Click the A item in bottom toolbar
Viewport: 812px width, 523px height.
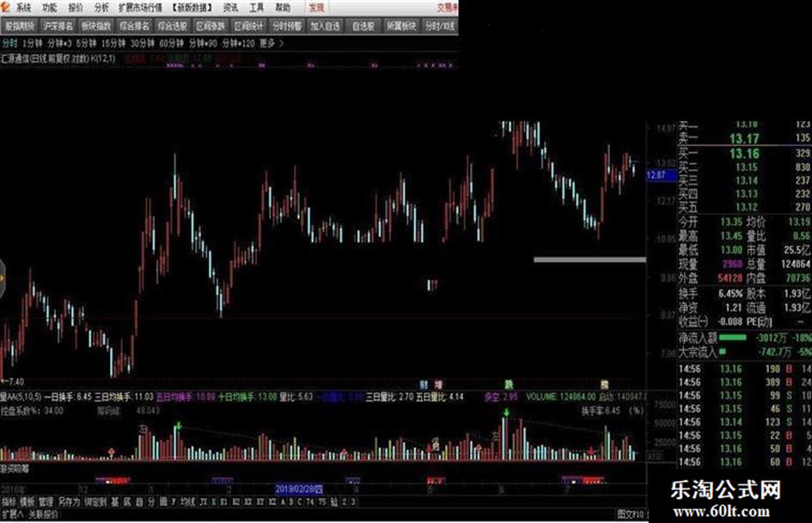click(283, 502)
